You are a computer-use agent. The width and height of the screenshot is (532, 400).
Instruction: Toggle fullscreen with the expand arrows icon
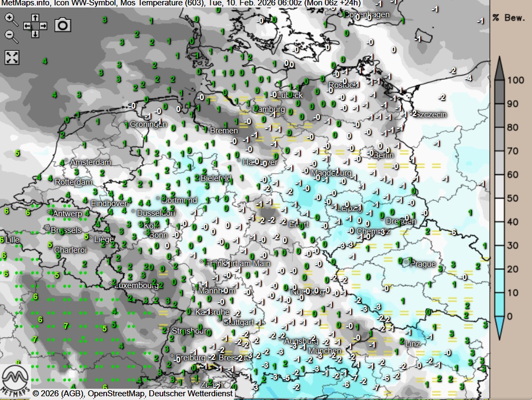pos(12,57)
